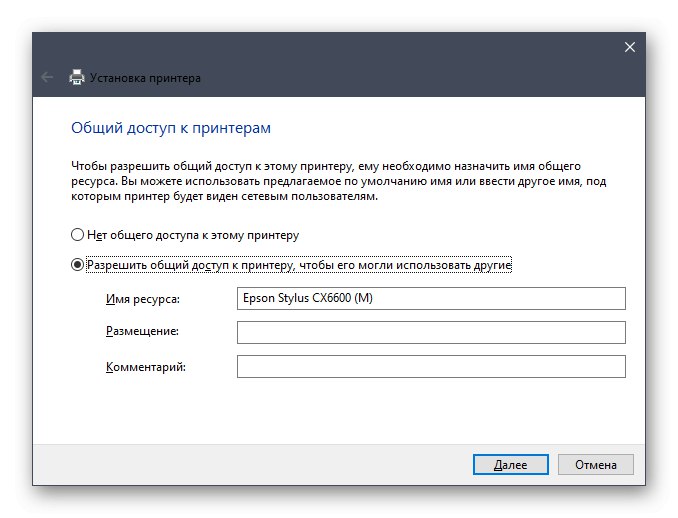Image resolution: width=678 pixels, height=518 pixels.
Task: Click into the empty Размещение field
Action: click(430, 333)
